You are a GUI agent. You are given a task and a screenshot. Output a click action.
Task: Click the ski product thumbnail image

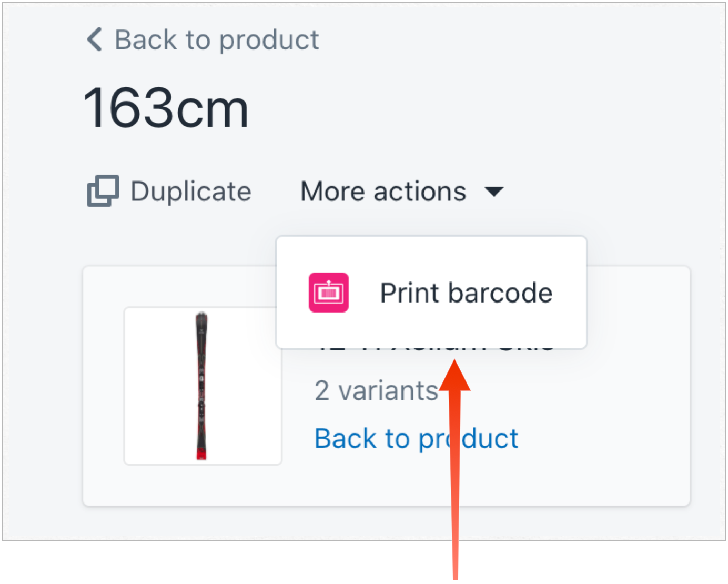202,386
